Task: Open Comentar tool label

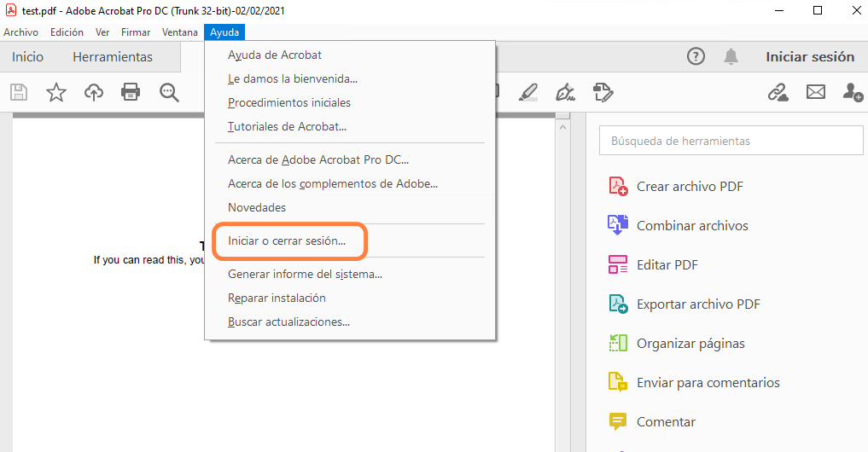Action: [x=666, y=421]
